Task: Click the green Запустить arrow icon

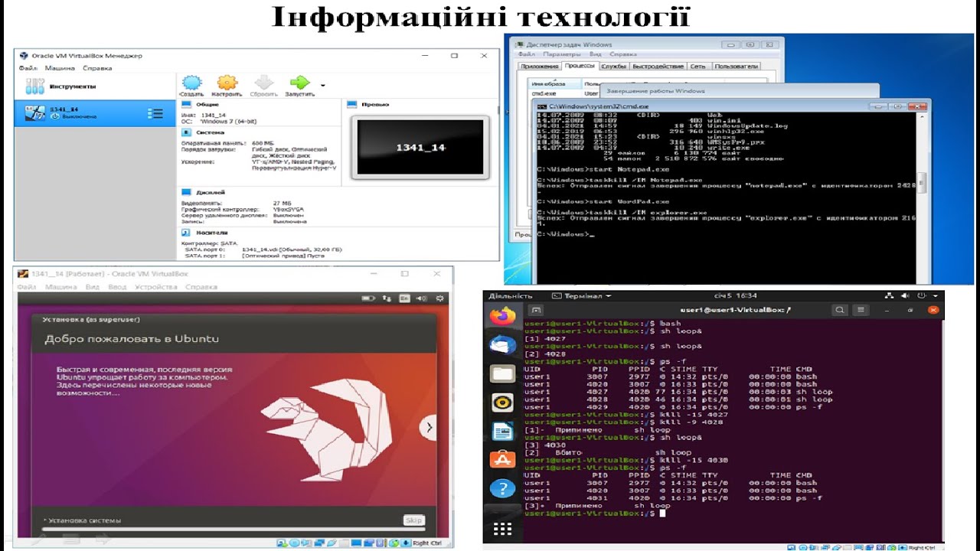Action: click(299, 83)
